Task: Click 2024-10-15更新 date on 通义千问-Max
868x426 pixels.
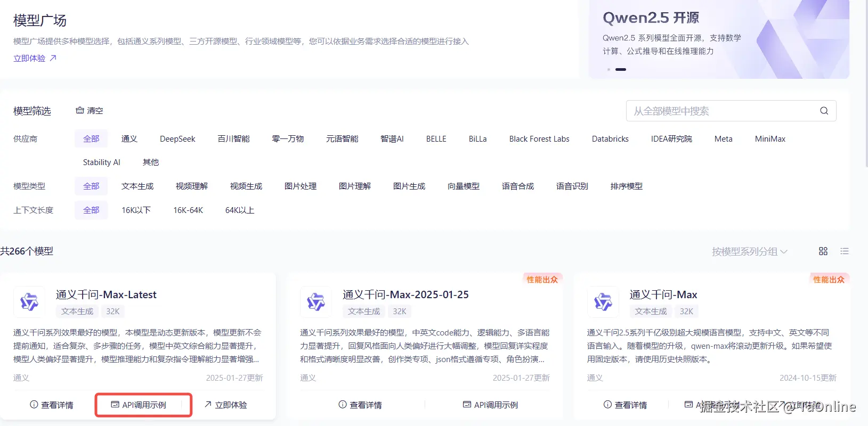Action: pos(808,378)
